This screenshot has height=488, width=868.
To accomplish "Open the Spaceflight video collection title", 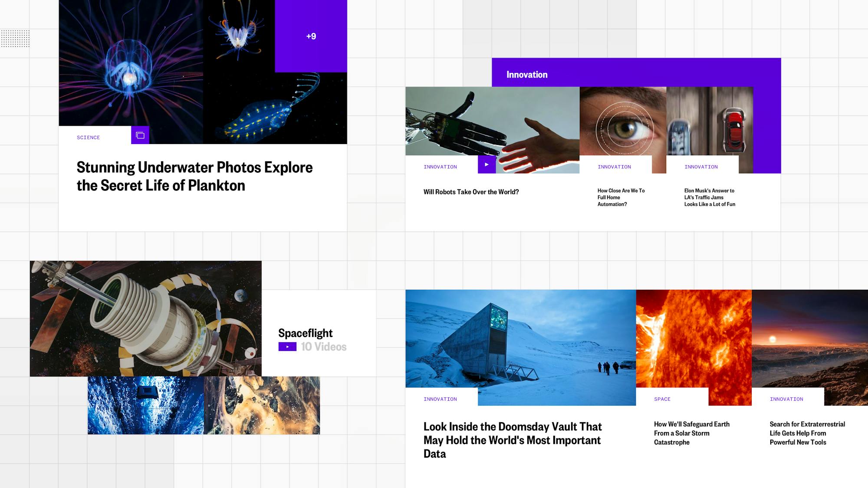I will [305, 333].
